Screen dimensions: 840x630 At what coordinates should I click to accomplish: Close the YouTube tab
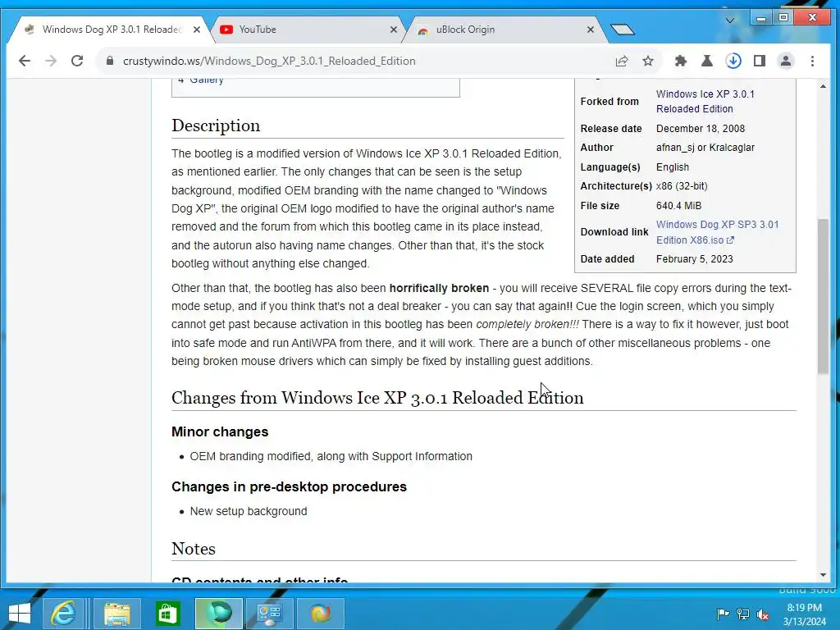394,30
